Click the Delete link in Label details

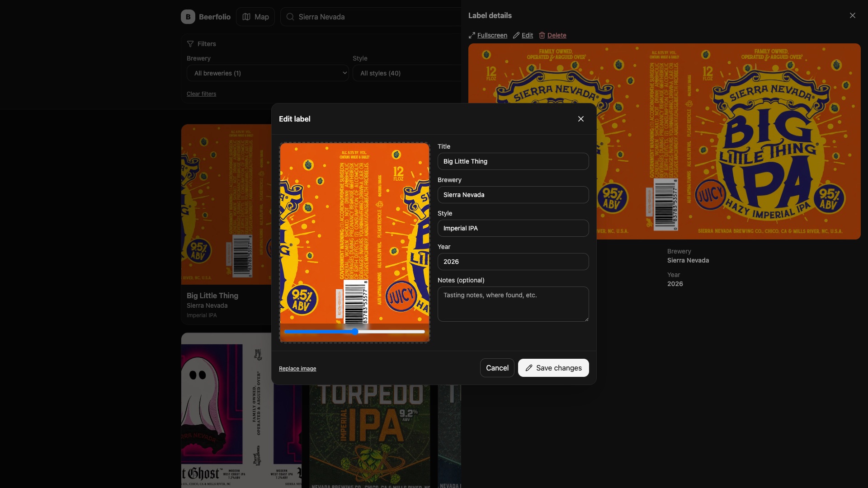tap(557, 35)
